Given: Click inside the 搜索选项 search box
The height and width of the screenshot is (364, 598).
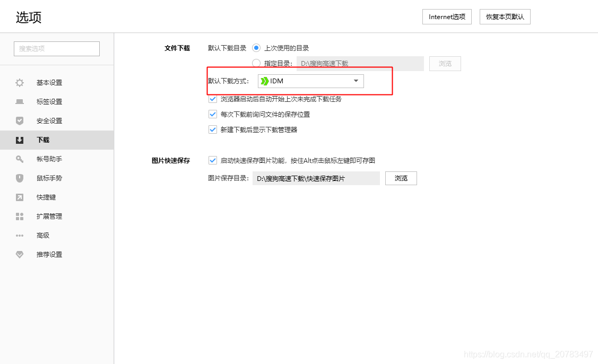Looking at the screenshot, I should [x=56, y=48].
